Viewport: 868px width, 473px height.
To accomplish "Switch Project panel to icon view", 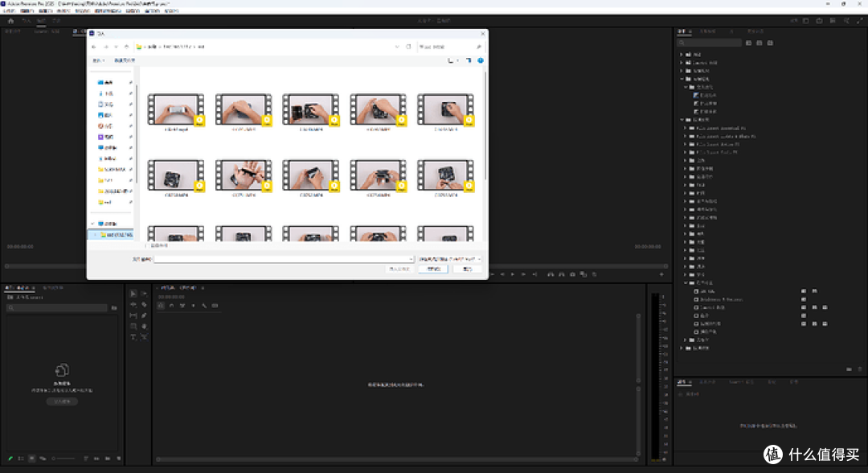I will (32, 459).
